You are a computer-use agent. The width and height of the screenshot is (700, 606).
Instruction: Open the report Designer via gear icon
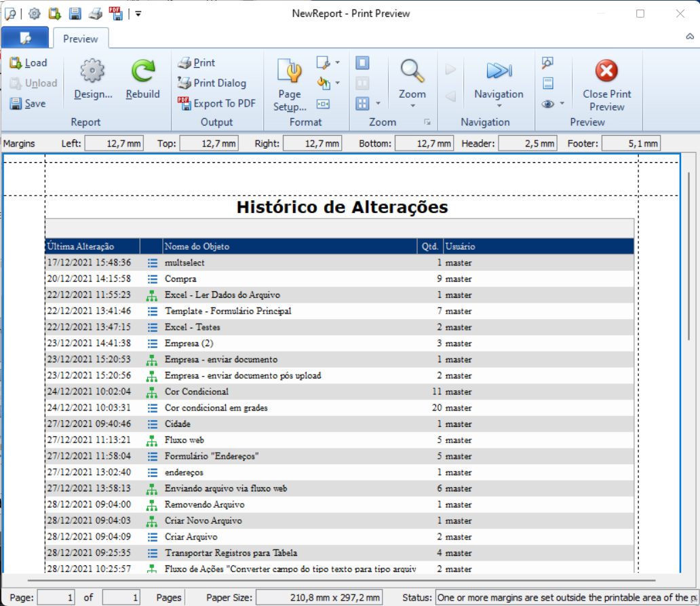(93, 71)
